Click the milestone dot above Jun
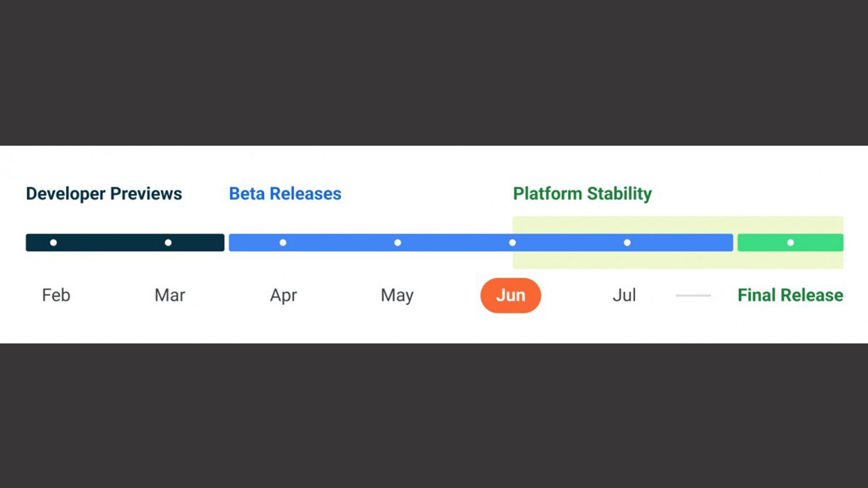This screenshot has width=868, height=488. coord(512,243)
